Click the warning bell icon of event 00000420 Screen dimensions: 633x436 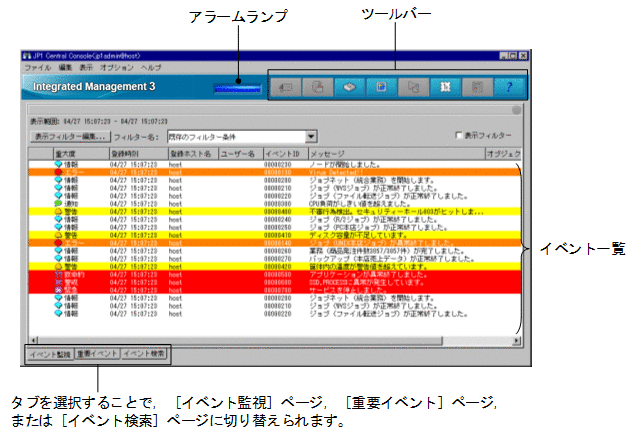point(59,266)
